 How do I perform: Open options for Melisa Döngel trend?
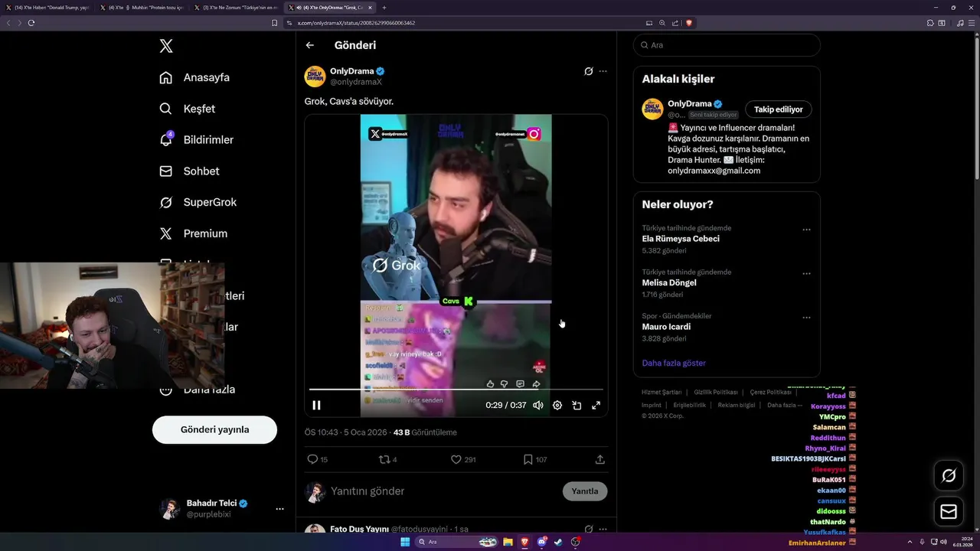pyautogui.click(x=806, y=274)
